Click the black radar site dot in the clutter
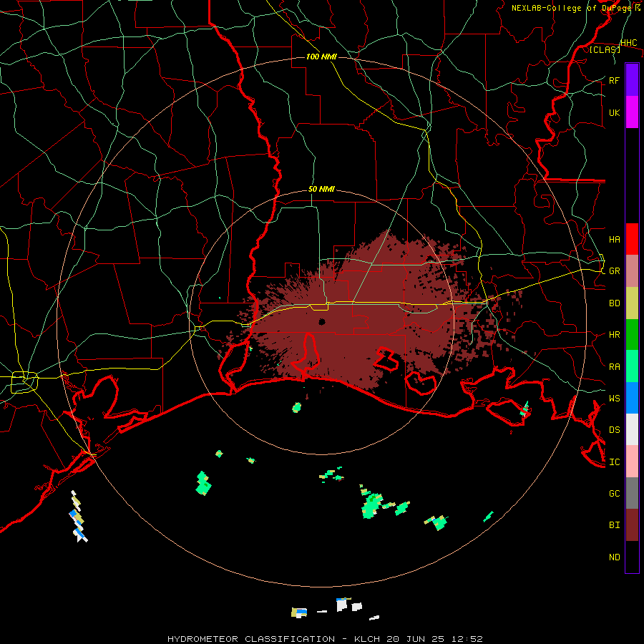Screen dimensions: 644x644 [x=322, y=321]
